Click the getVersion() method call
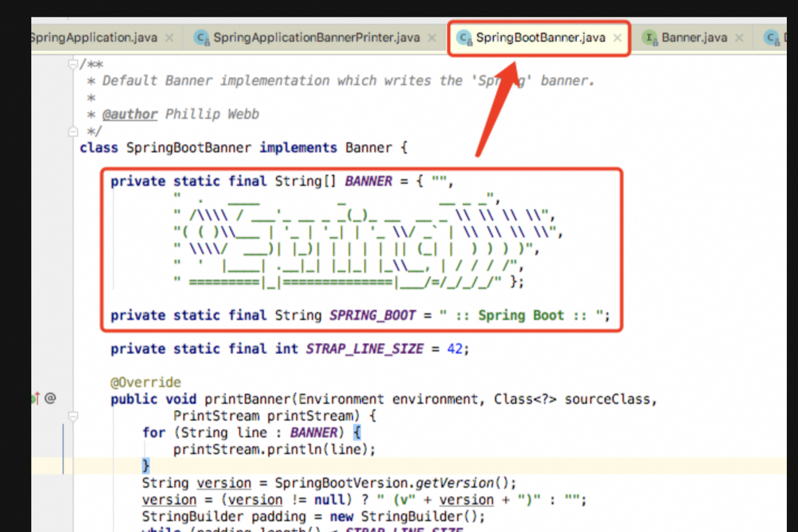 464,483
